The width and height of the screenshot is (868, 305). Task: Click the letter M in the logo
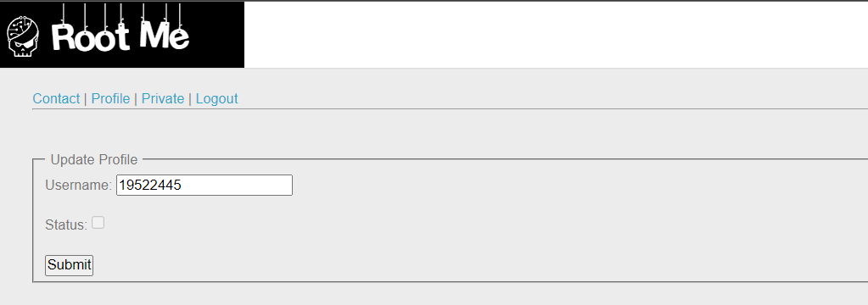154,37
